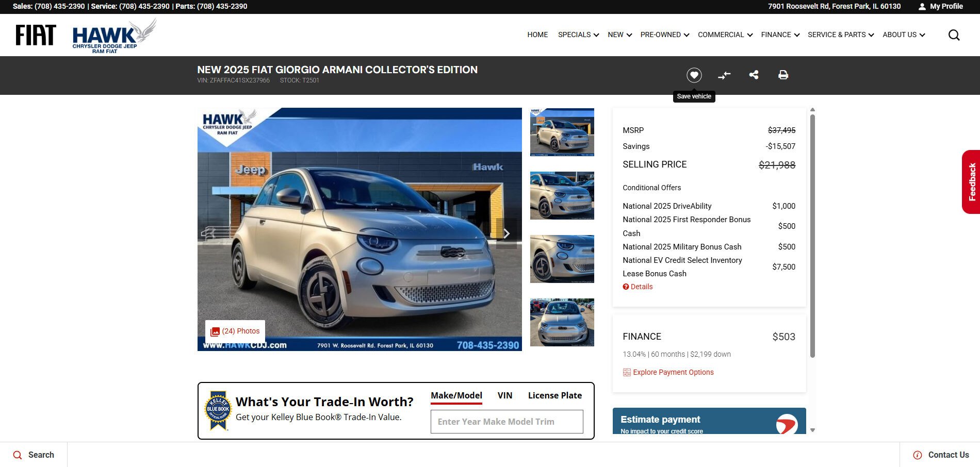The height and width of the screenshot is (467, 980).
Task: Expand the SPECIALS dropdown menu
Action: pyautogui.click(x=578, y=35)
